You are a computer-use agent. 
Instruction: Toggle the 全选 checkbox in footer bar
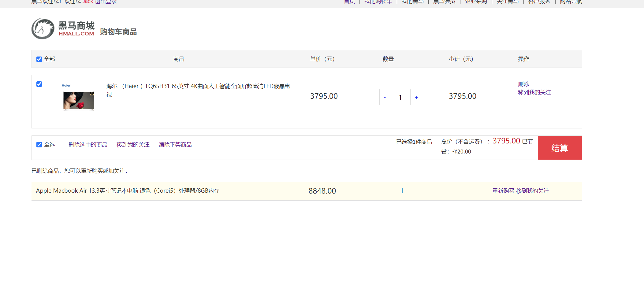coord(39,145)
